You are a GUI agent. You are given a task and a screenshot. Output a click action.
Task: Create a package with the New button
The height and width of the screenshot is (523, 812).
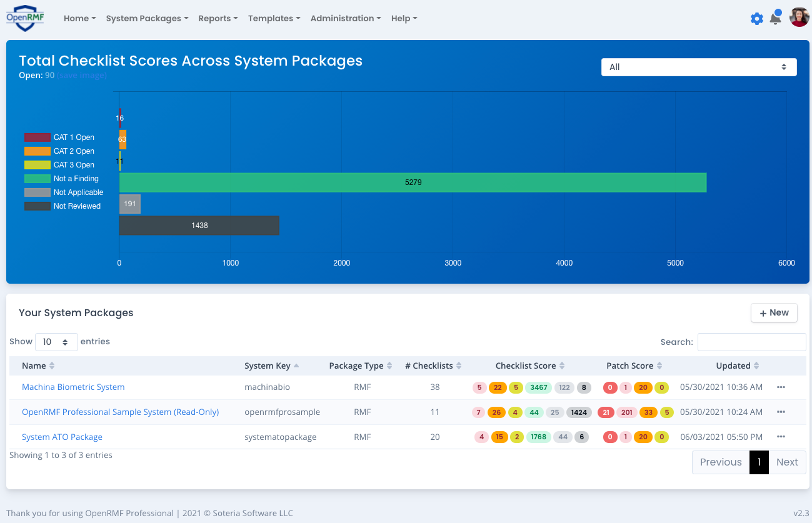774,312
